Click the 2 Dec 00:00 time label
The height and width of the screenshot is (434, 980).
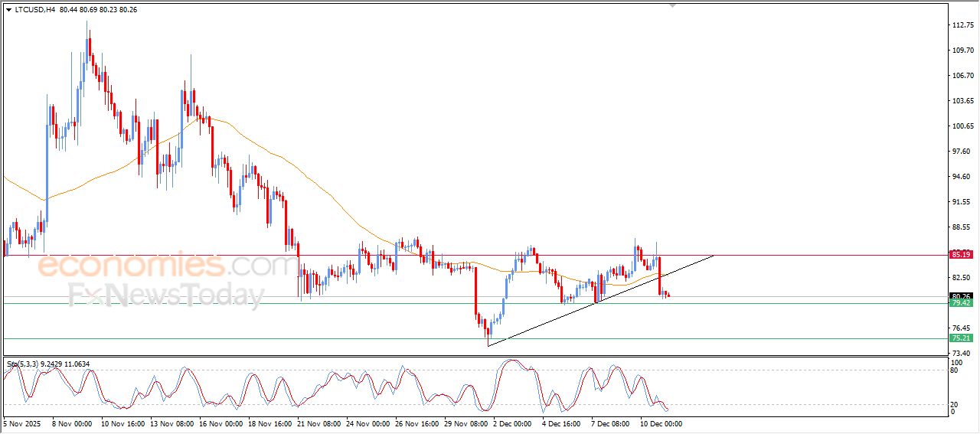pos(512,423)
